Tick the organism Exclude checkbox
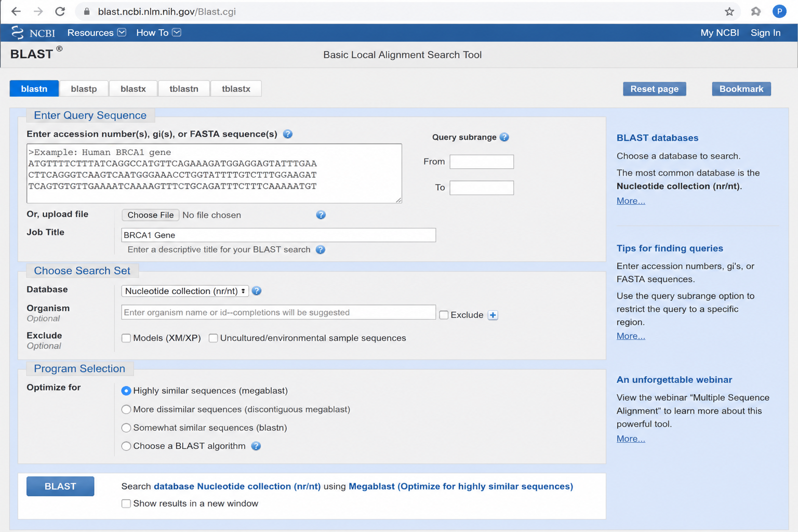This screenshot has height=532, width=798. point(444,315)
